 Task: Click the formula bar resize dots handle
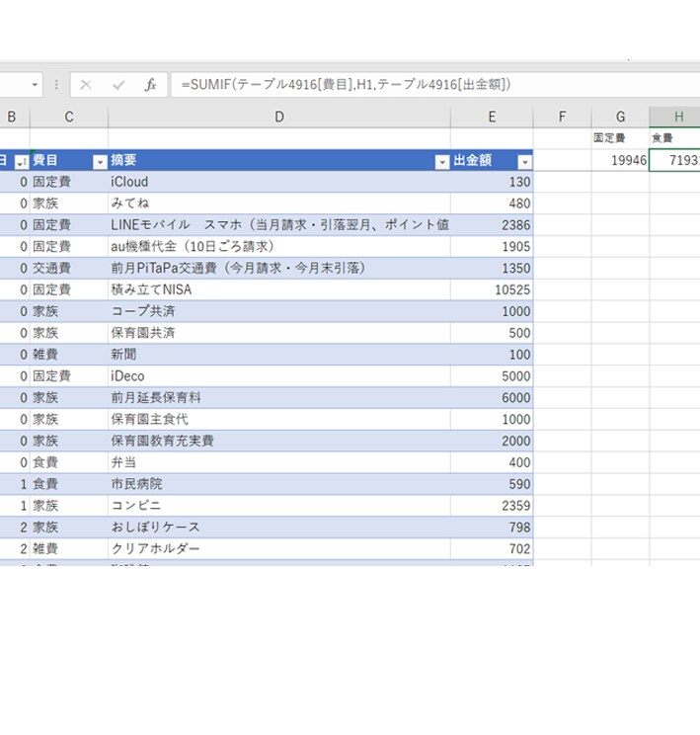56,85
